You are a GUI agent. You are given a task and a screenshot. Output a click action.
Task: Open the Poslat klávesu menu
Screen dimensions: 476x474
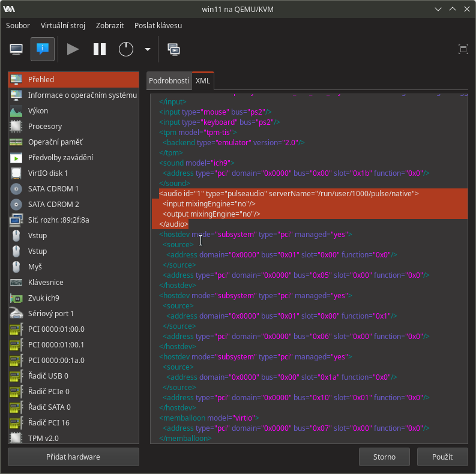pos(158,25)
